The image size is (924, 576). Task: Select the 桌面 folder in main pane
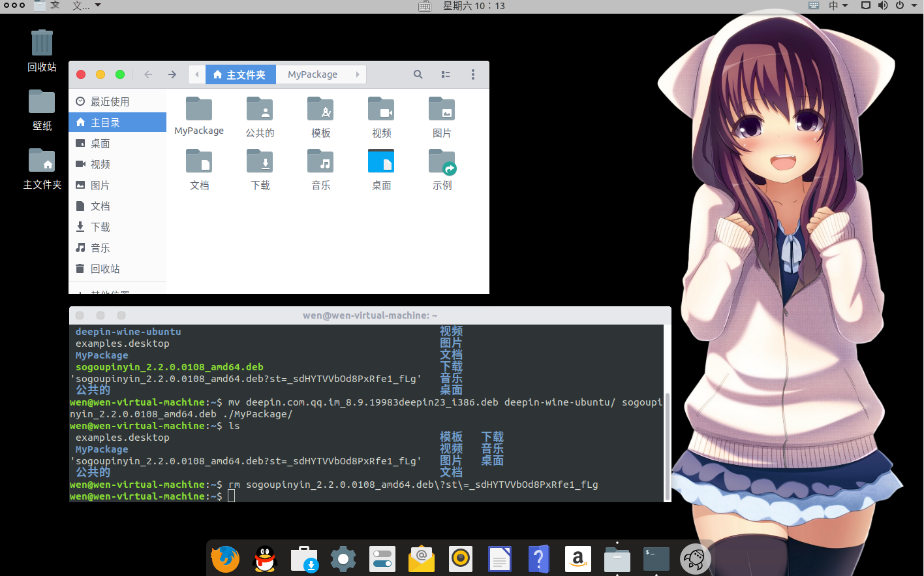pos(381,169)
